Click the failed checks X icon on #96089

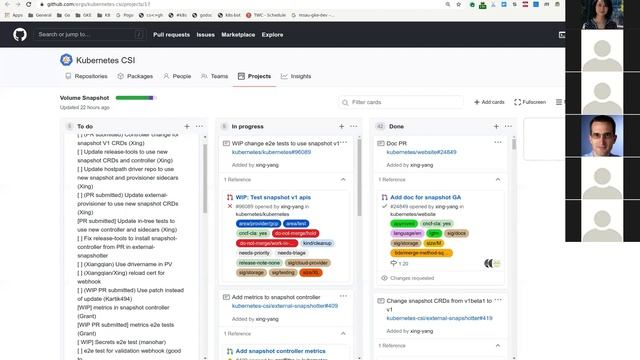[230, 207]
